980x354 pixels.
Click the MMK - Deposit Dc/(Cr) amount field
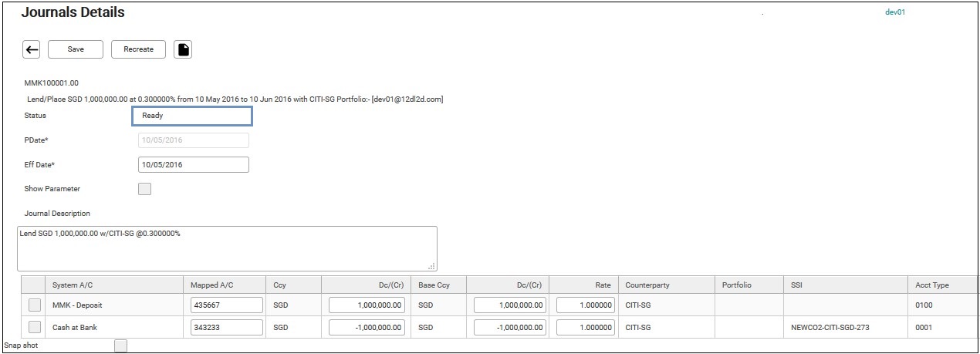[367, 305]
